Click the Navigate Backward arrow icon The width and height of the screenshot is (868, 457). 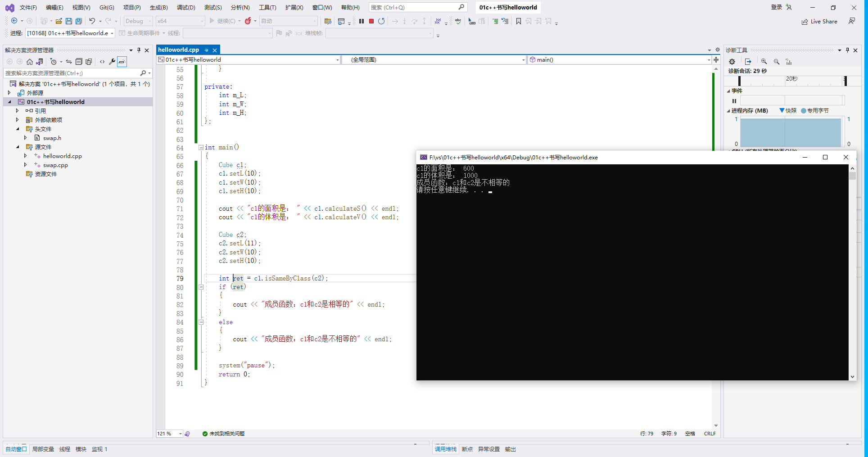pyautogui.click(x=14, y=21)
